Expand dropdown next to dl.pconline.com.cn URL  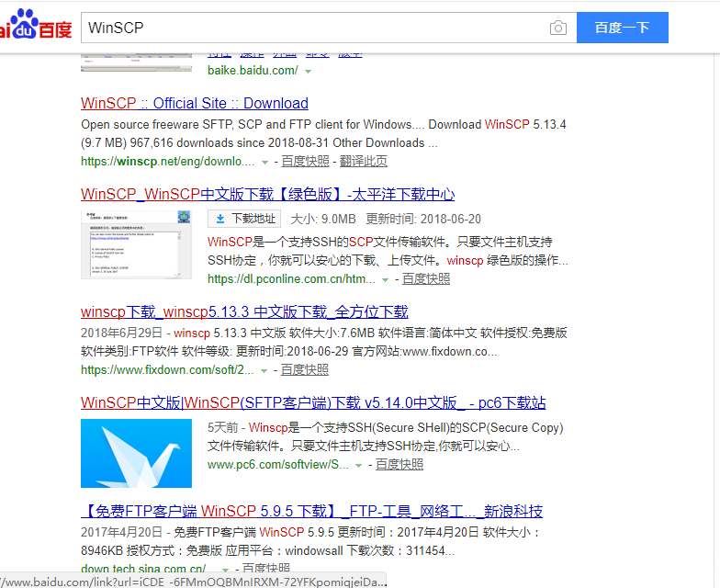click(x=386, y=279)
